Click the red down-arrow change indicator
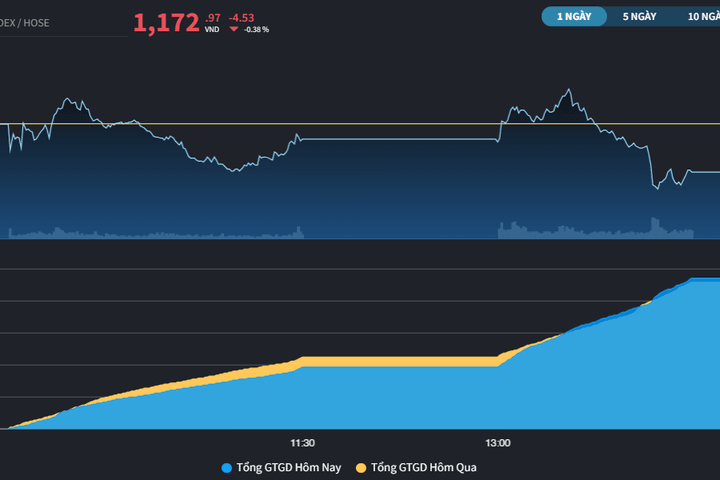This screenshot has height=480, width=720. [x=234, y=29]
